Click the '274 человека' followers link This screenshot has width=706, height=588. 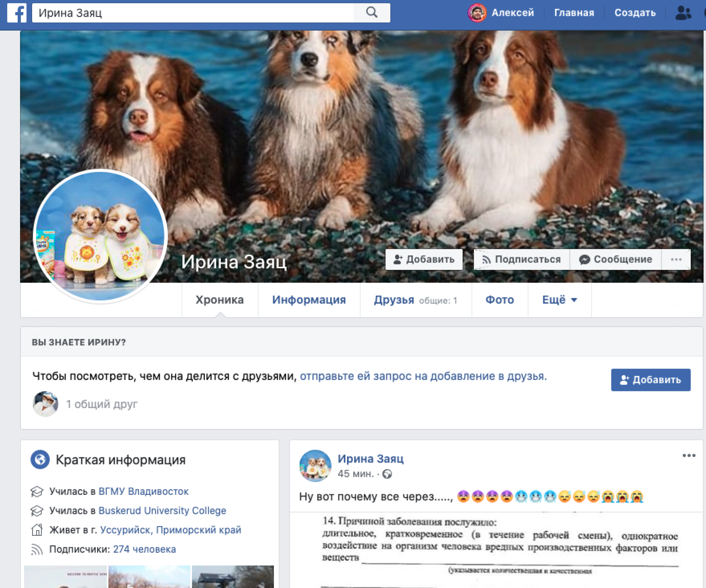144,549
